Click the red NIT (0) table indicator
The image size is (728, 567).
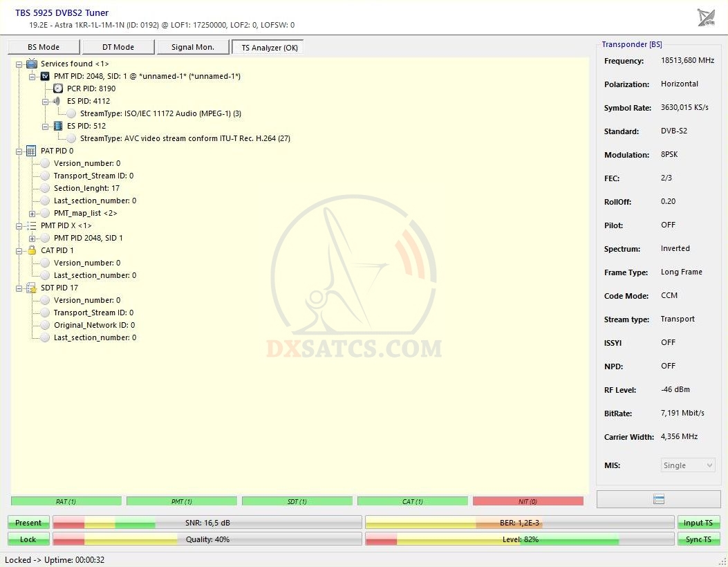pyautogui.click(x=528, y=501)
